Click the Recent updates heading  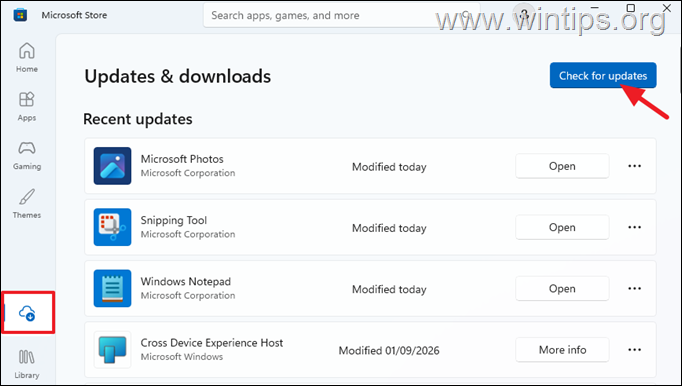pos(137,119)
